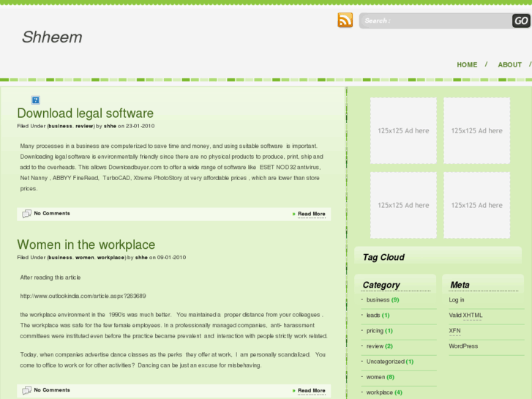Read More of Download legal software post
This screenshot has width=532, height=399.
[312, 214]
